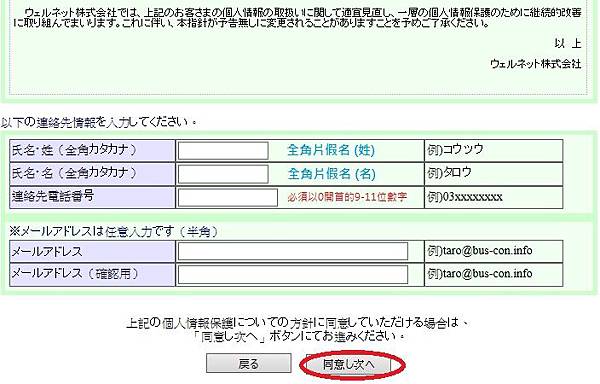This screenshot has height=384, width=600.
Task: Focus the 氏名・名 katakana input field
Action: pos(223,174)
